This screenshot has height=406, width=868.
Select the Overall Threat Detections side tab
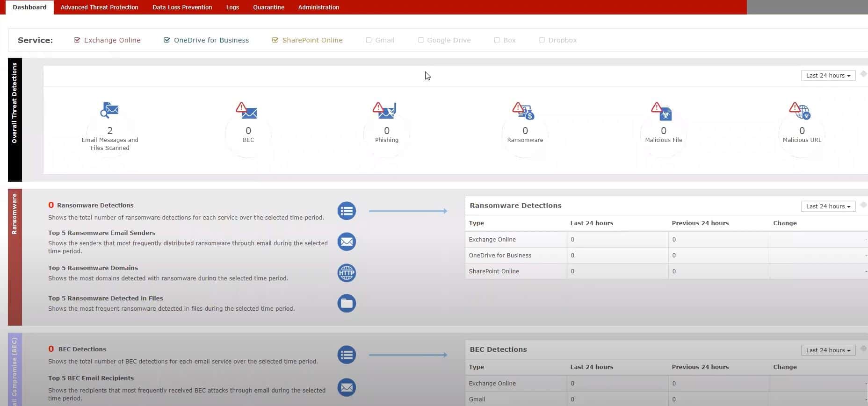click(x=15, y=120)
